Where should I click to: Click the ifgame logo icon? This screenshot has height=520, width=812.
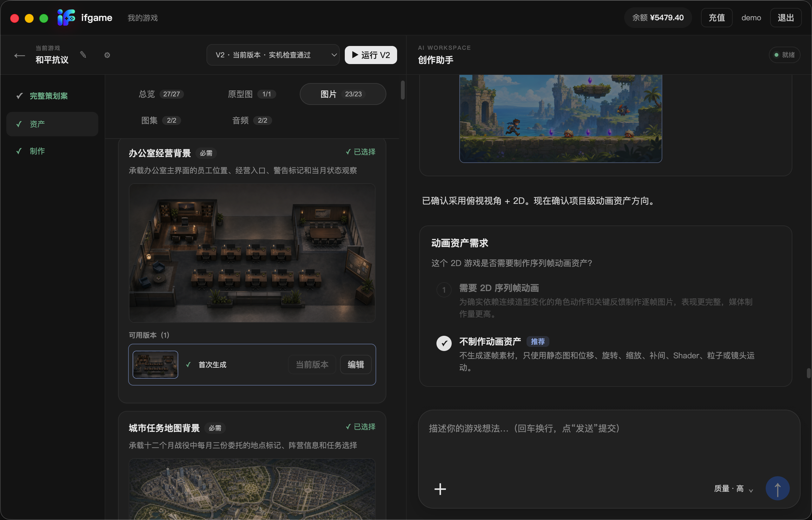coord(66,17)
